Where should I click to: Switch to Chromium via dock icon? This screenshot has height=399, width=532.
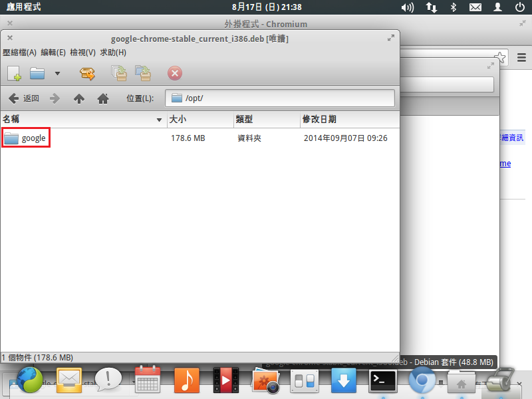(x=422, y=380)
